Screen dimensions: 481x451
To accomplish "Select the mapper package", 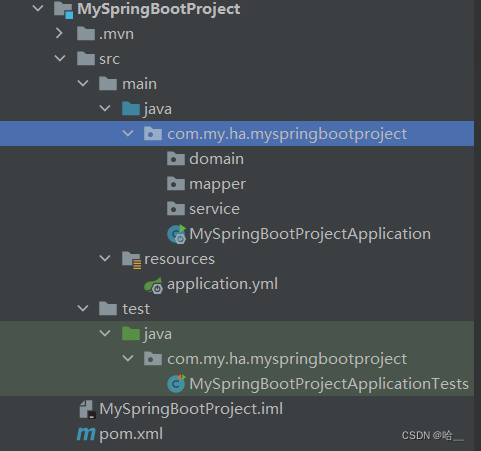I will coord(217,184).
